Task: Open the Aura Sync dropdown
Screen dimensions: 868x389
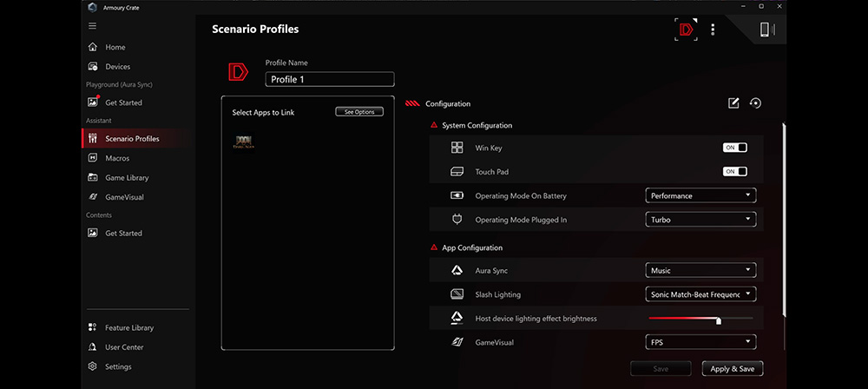Action: coord(700,270)
